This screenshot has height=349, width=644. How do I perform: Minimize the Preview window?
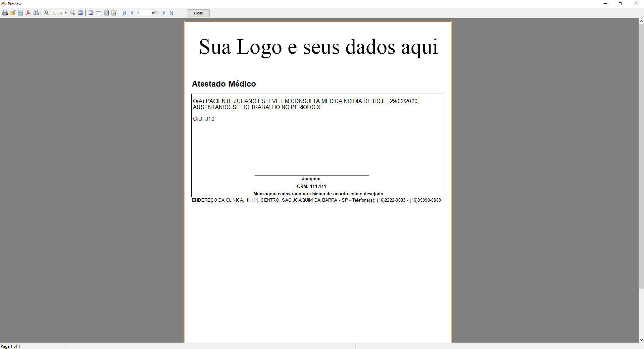click(605, 4)
